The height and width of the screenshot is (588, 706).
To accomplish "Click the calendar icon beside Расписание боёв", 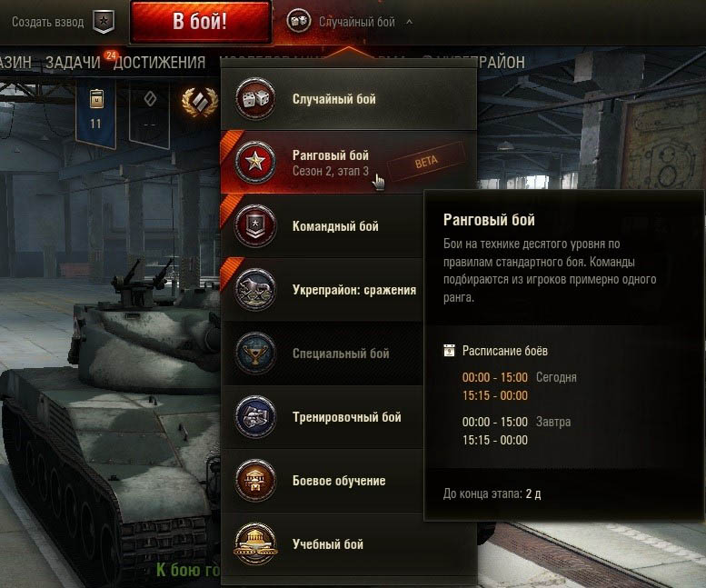I will coord(449,350).
